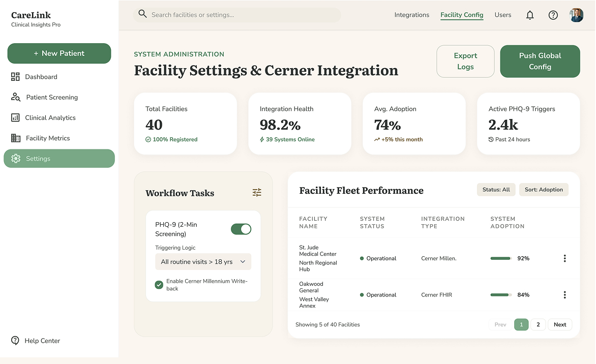Viewport: 596px width, 364px height.
Task: Click the St. Jude Medical Center name
Action: tap(318, 251)
